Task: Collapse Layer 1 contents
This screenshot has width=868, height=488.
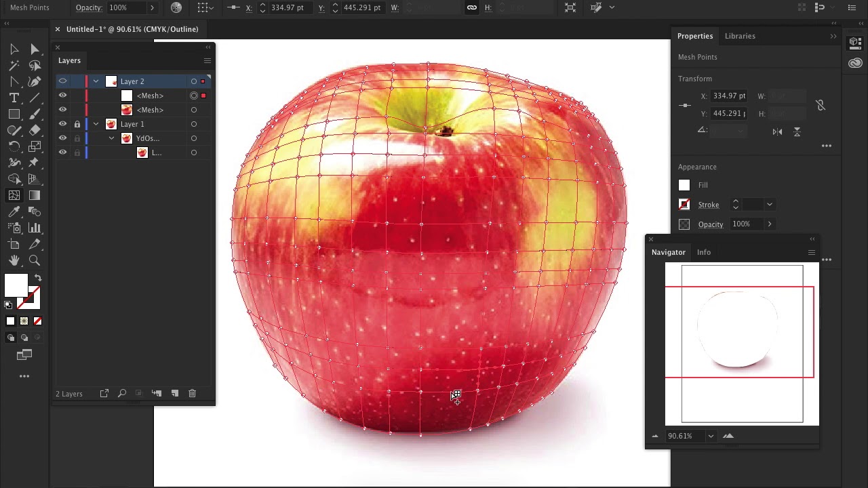Action: (x=96, y=124)
